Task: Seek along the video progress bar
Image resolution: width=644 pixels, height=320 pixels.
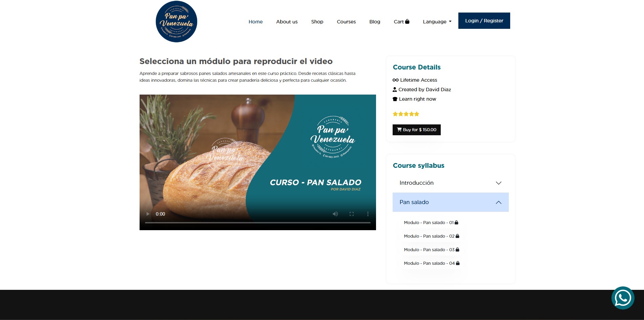Action: (x=258, y=223)
